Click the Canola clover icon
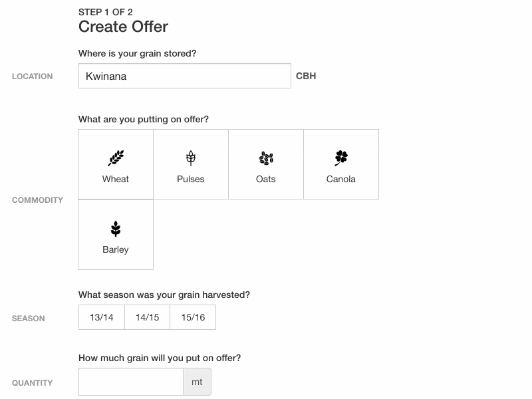 tap(341, 158)
